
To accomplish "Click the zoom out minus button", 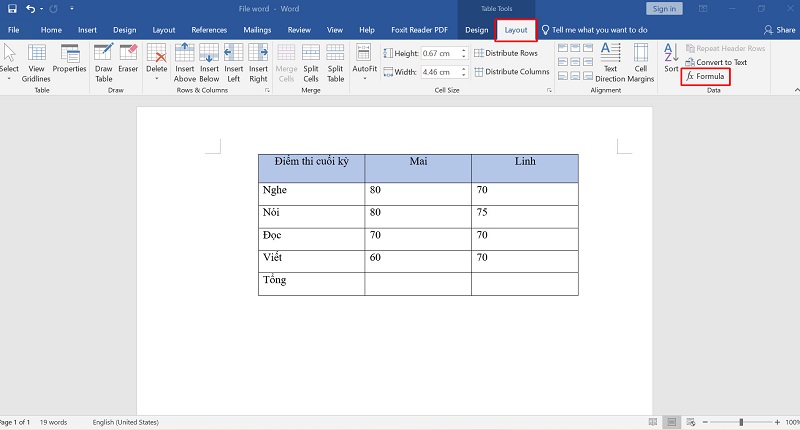I will [705, 422].
